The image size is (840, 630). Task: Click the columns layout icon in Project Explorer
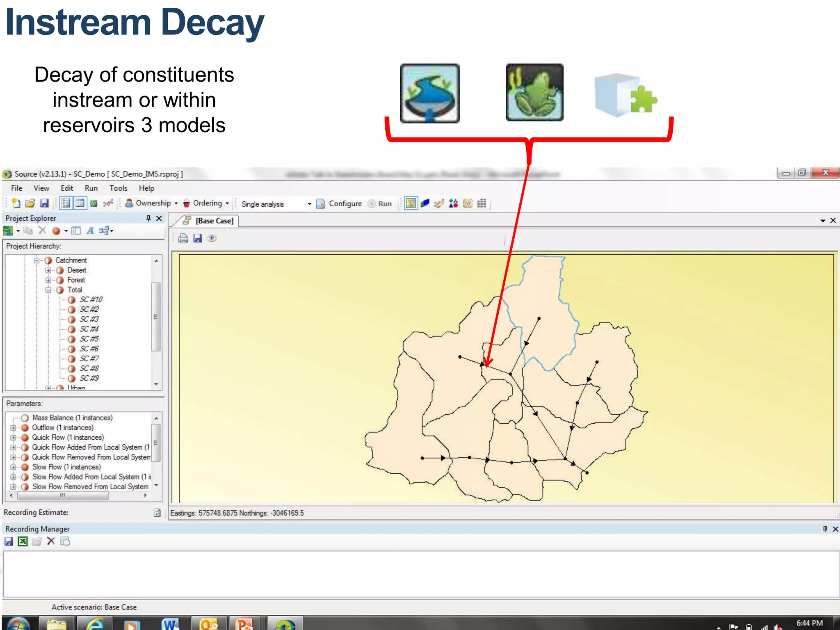(76, 231)
